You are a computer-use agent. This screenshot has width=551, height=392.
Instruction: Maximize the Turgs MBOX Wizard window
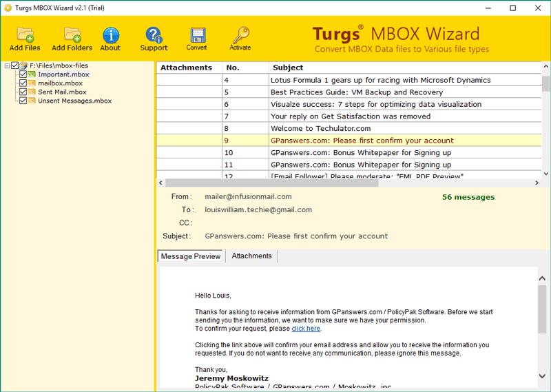[x=512, y=8]
